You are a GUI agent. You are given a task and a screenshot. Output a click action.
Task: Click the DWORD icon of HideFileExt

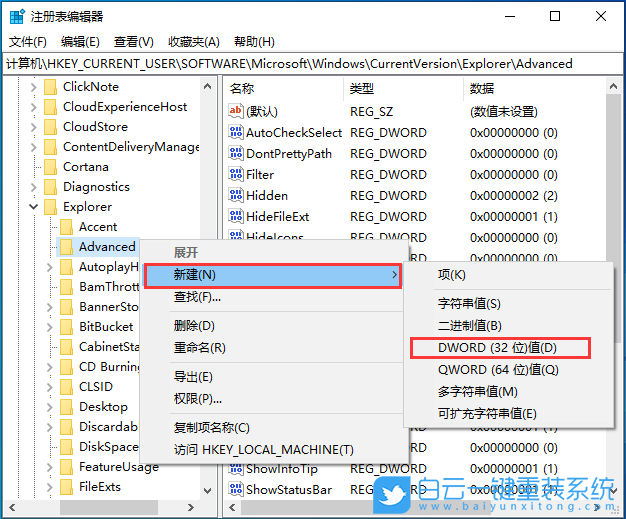[236, 216]
